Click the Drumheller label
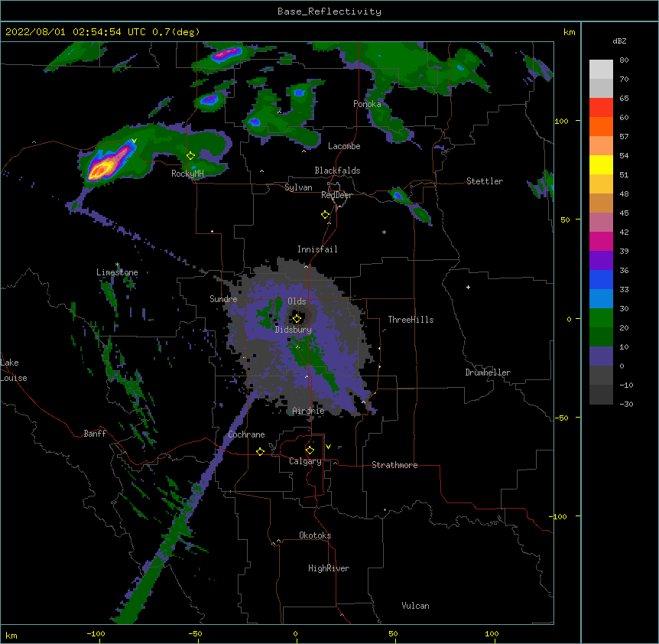 coord(488,372)
